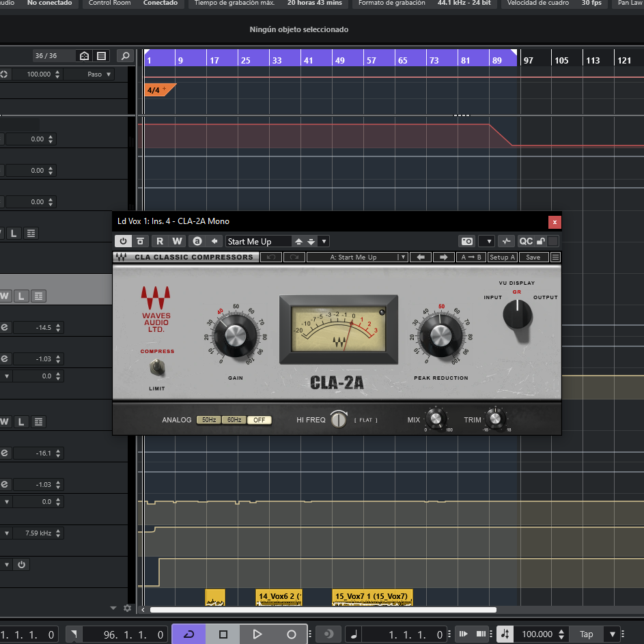Toggle the Quick Controls lock icon
The image size is (644, 644).
pos(541,241)
